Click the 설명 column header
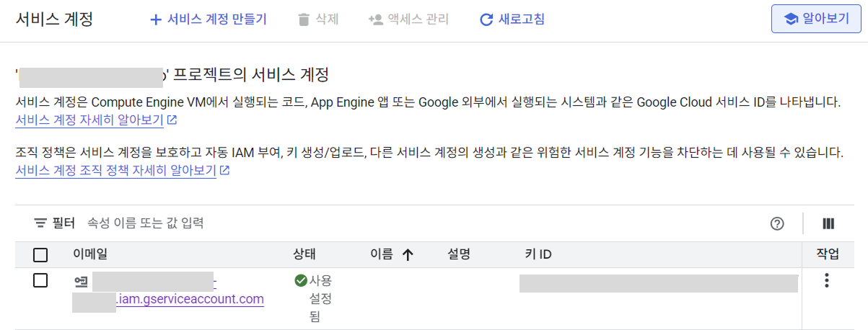 pos(459,254)
